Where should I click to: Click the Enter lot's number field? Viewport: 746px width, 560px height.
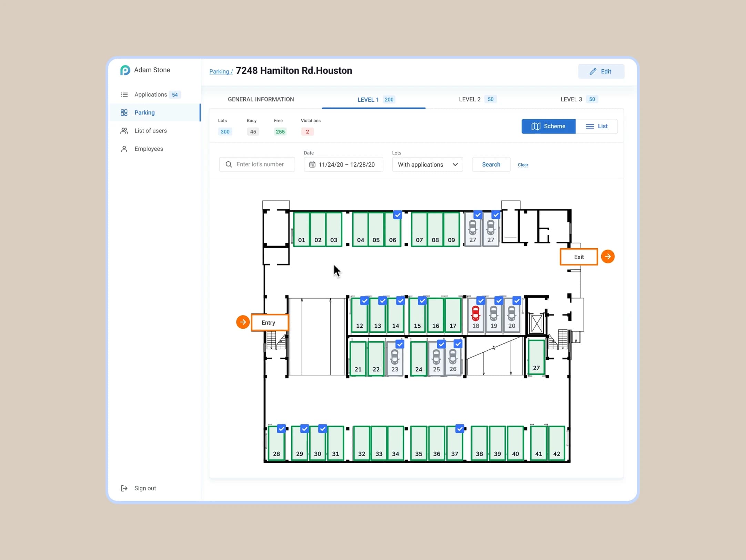(257, 164)
